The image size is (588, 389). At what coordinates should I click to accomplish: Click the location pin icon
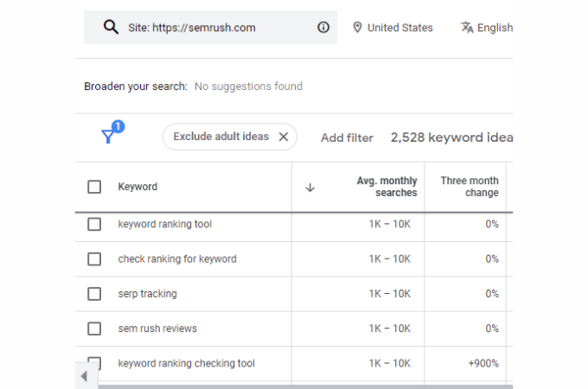click(x=357, y=28)
